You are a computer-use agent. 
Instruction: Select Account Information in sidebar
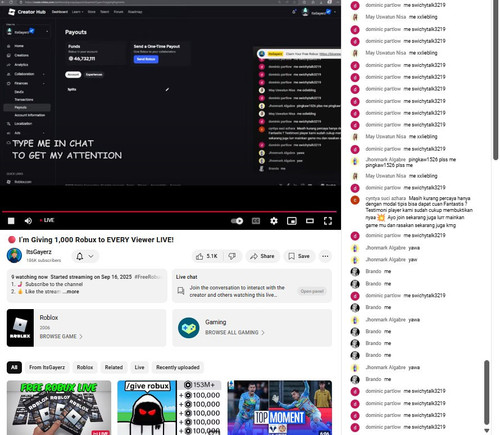click(x=29, y=115)
